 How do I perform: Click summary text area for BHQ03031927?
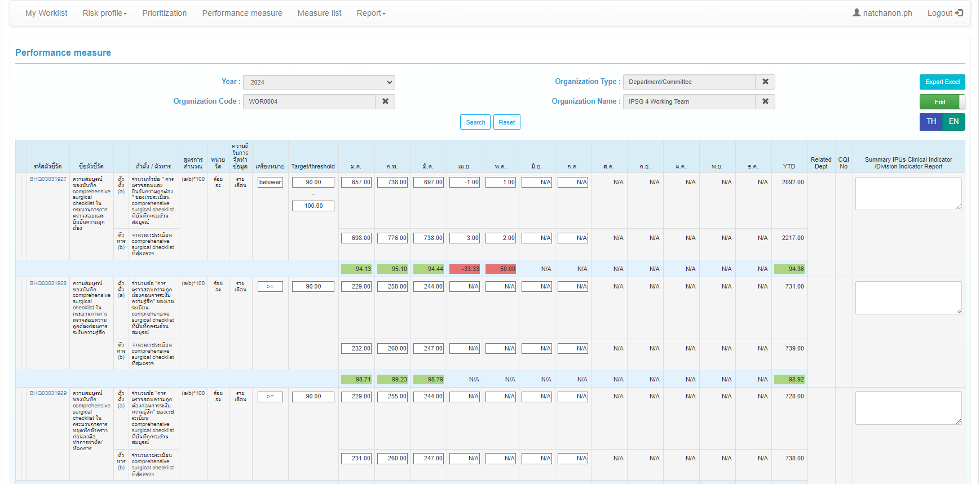pos(908,193)
